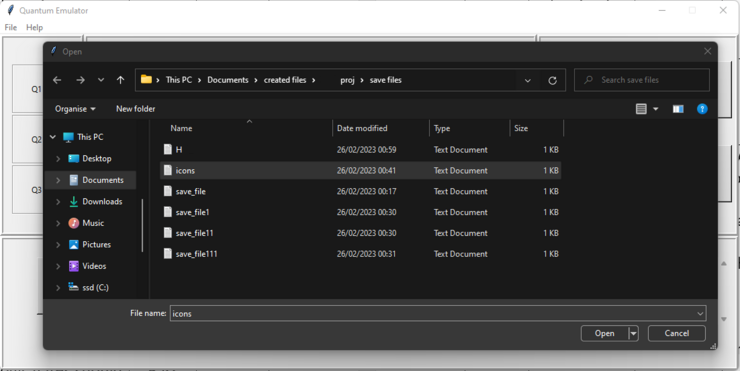Open Music in the navigation pane
The image size is (740, 371).
(93, 223)
